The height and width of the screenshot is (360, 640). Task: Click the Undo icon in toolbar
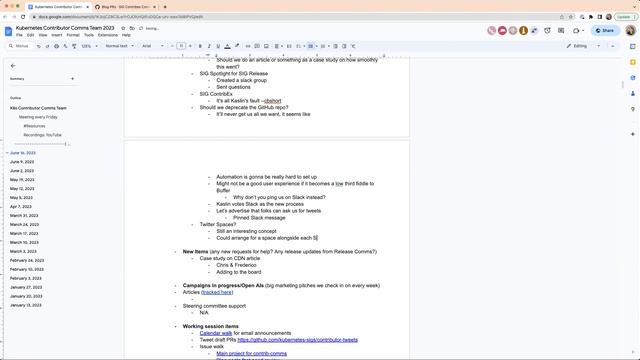(39, 46)
